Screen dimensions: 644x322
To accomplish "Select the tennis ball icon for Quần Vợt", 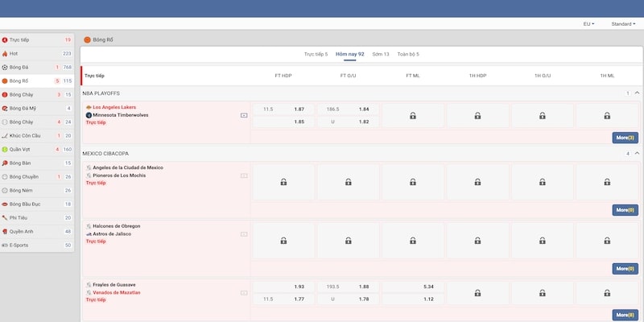I will coord(5,149).
